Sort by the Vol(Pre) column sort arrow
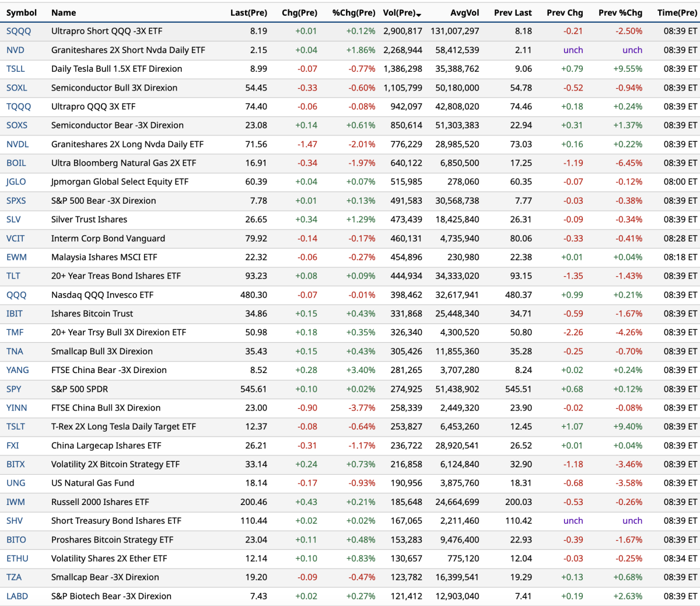 point(419,14)
